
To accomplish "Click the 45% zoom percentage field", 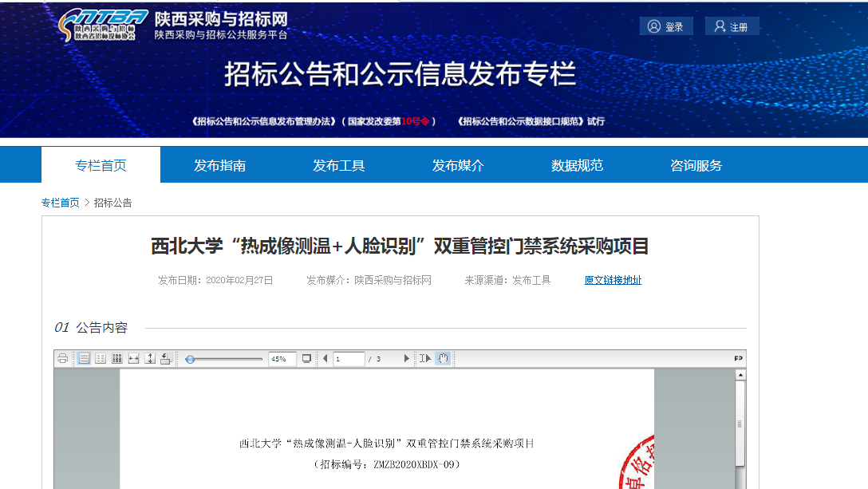I will tap(282, 359).
